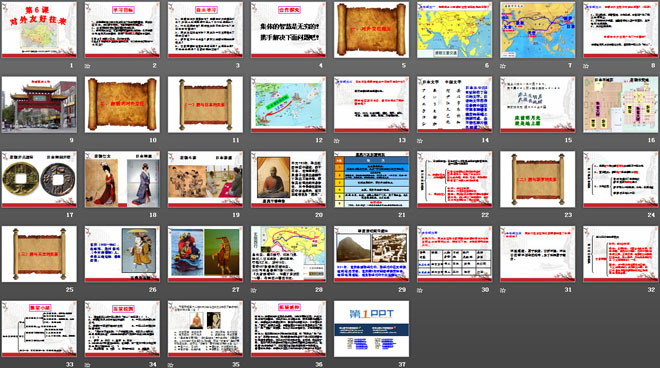The width and height of the screenshot is (660, 368).
Task: Click the star icon beneath slide 13
Action: point(337,141)
